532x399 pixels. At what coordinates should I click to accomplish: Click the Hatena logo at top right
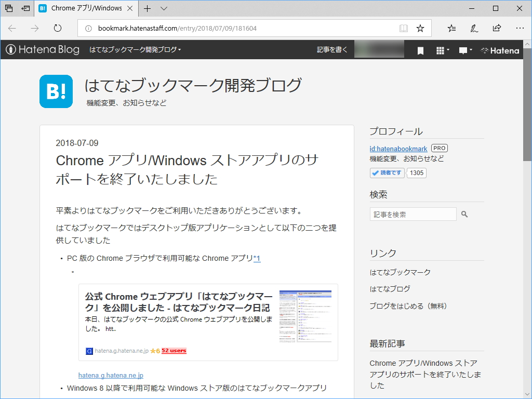[x=499, y=50]
